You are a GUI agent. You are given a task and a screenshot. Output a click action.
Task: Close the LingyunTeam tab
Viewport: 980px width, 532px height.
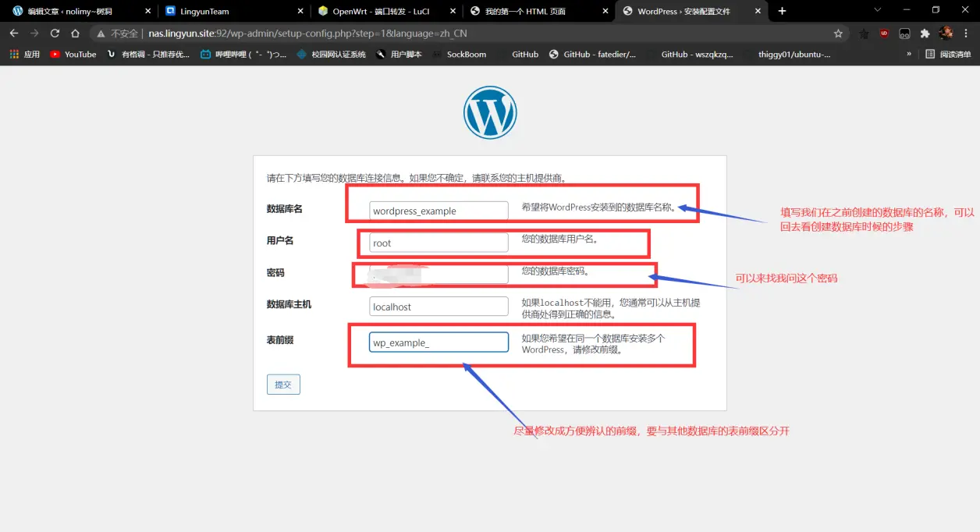pyautogui.click(x=300, y=11)
